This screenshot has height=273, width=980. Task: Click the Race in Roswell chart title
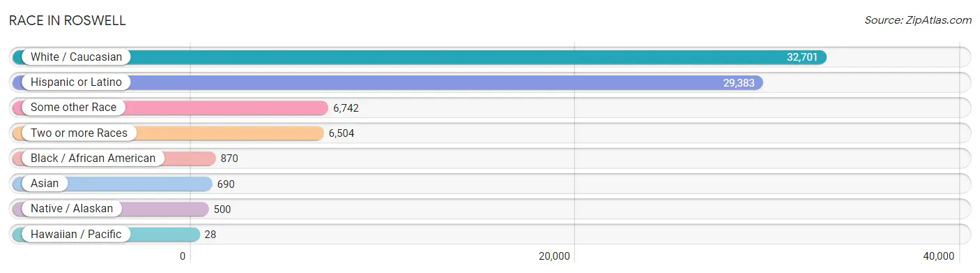[68, 21]
